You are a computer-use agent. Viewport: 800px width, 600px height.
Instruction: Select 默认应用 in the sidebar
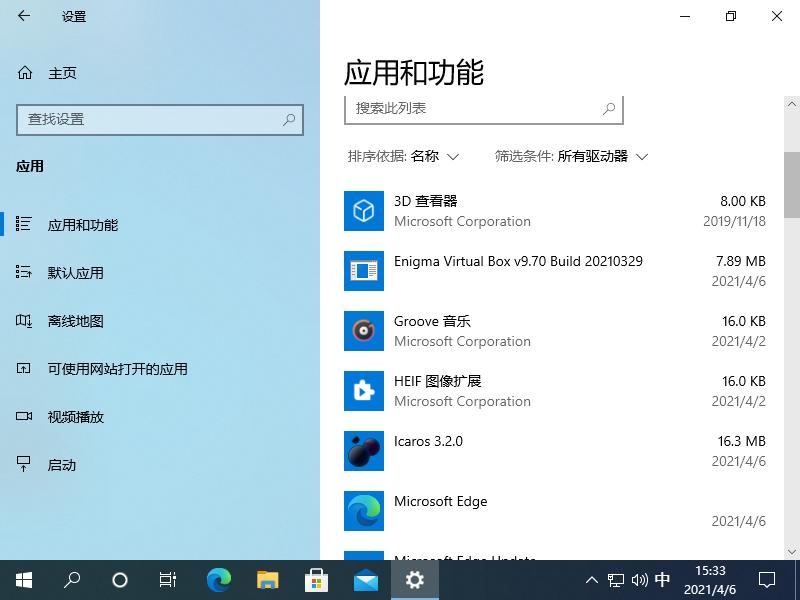(x=76, y=272)
